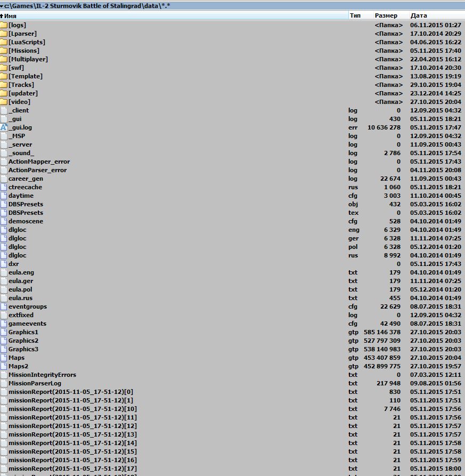Sort the list by the Имя column header
465x476 pixels.
[174, 16]
